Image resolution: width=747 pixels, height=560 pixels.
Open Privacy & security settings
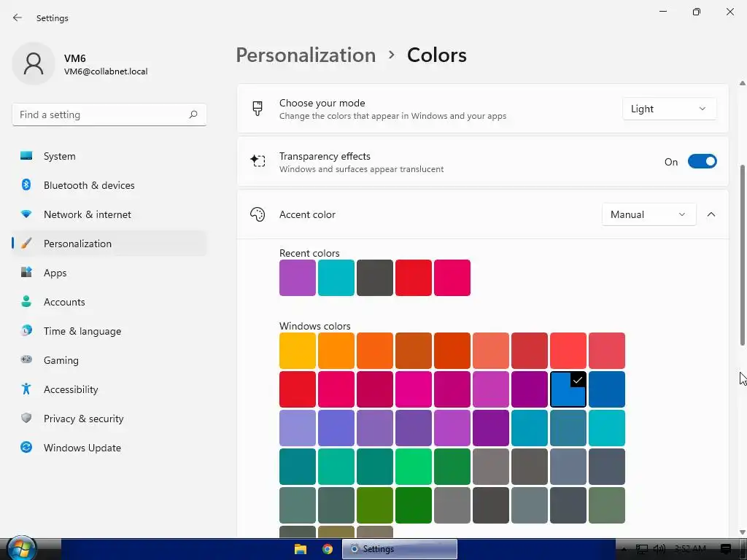pyautogui.click(x=109, y=418)
